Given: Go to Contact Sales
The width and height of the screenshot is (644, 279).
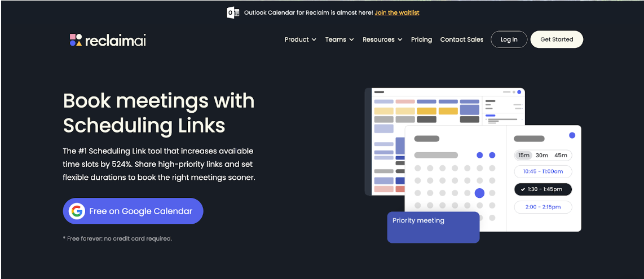Looking at the screenshot, I should point(462,39).
